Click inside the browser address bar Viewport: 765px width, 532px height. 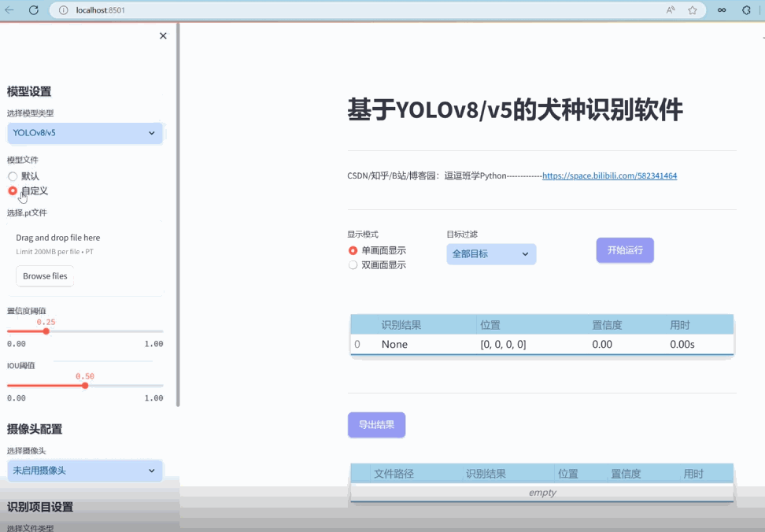click(236, 10)
